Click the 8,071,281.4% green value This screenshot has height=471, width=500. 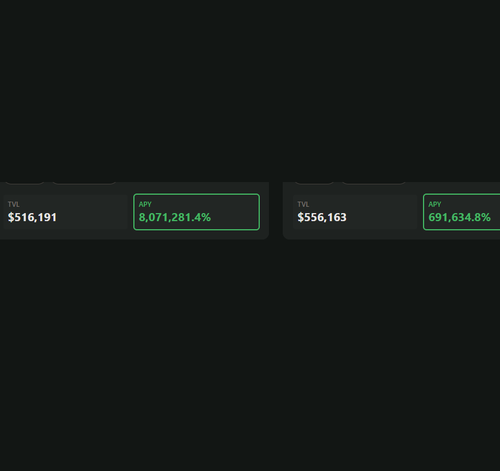click(x=175, y=217)
